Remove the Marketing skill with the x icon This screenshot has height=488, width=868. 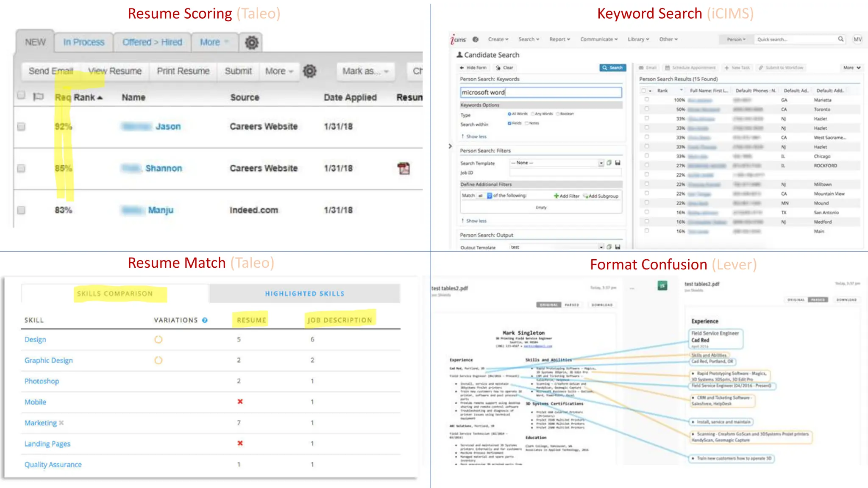tap(61, 423)
